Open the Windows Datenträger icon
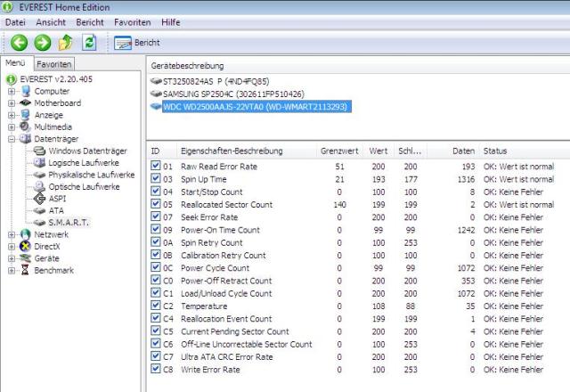This screenshot has width=570, height=392. pyautogui.click(x=39, y=151)
